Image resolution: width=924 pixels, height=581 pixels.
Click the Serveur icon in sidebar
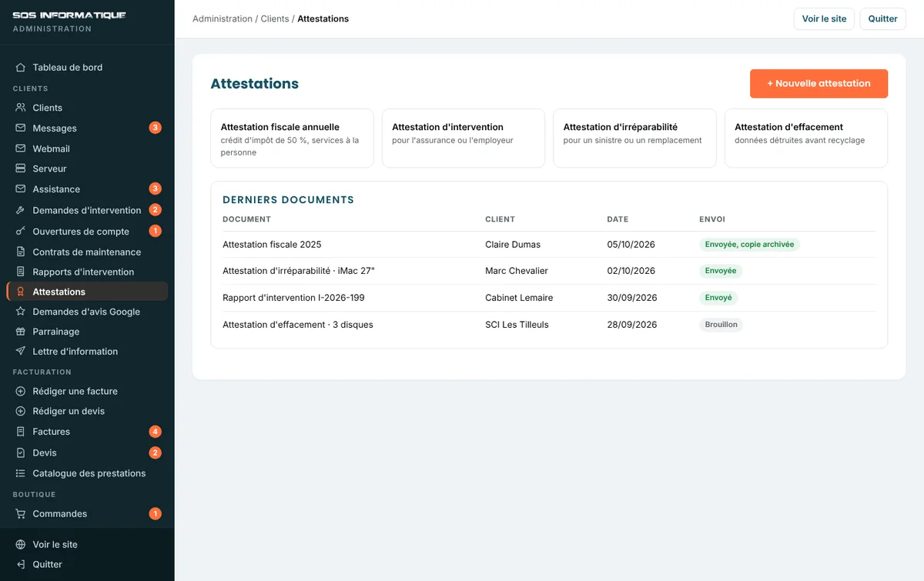[x=21, y=169]
